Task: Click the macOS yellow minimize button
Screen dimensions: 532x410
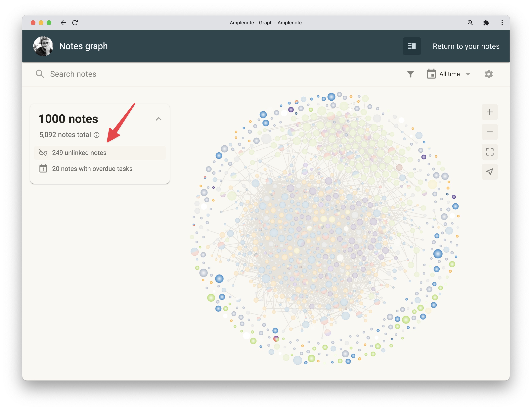Action: pyautogui.click(x=41, y=23)
